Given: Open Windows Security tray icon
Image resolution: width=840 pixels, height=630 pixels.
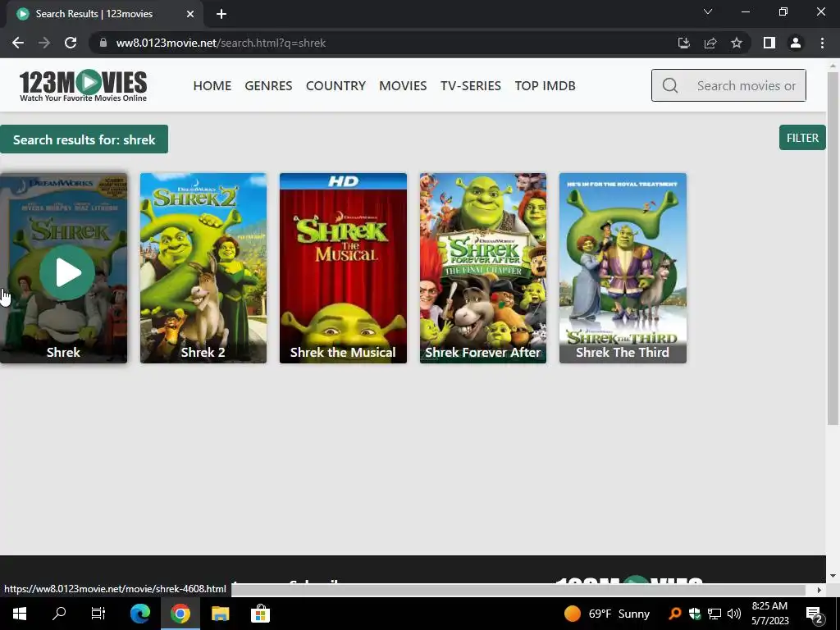Looking at the screenshot, I should [695, 614].
